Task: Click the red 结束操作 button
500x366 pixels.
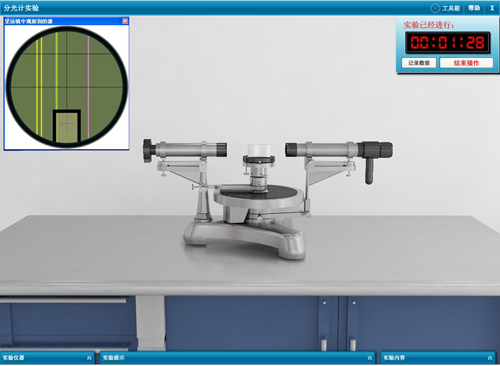Action: coord(466,63)
